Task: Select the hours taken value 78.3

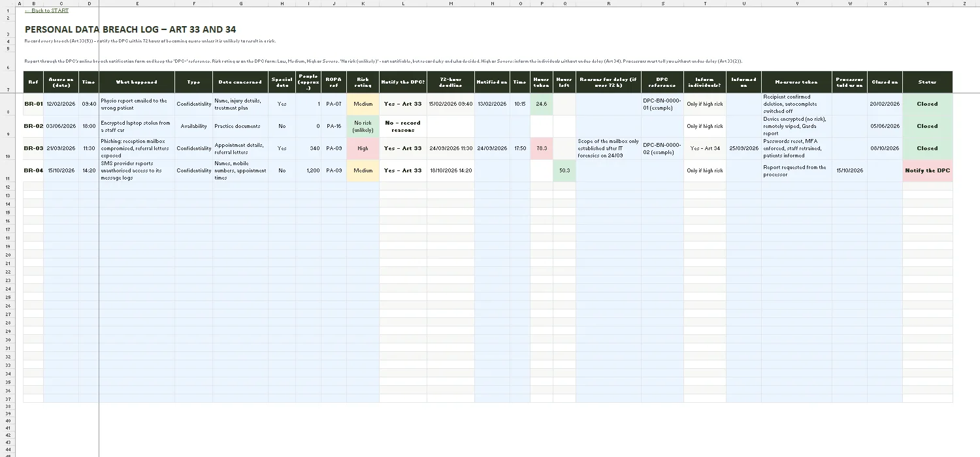Action: pos(542,148)
